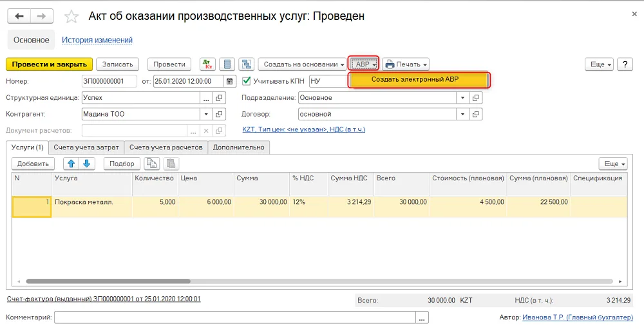Toggle the Учитывать КПН checkbox
This screenshot has width=644, height=329.
point(247,81)
